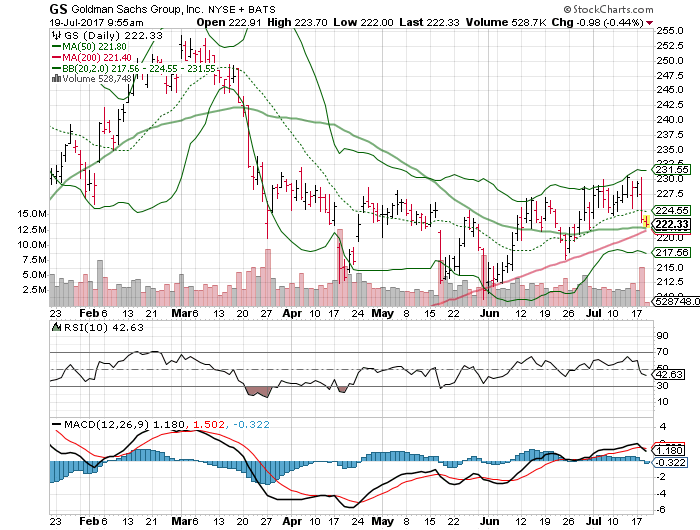Click the High 223.70 value
Screen dimensions: 700x530
pos(297,22)
